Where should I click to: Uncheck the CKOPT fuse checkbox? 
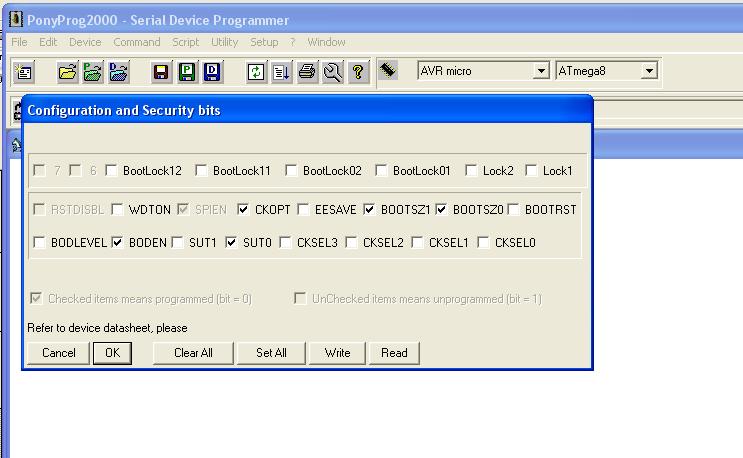(x=243, y=209)
